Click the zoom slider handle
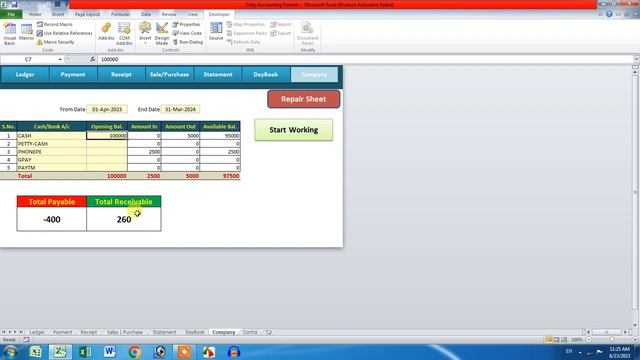 [612, 340]
